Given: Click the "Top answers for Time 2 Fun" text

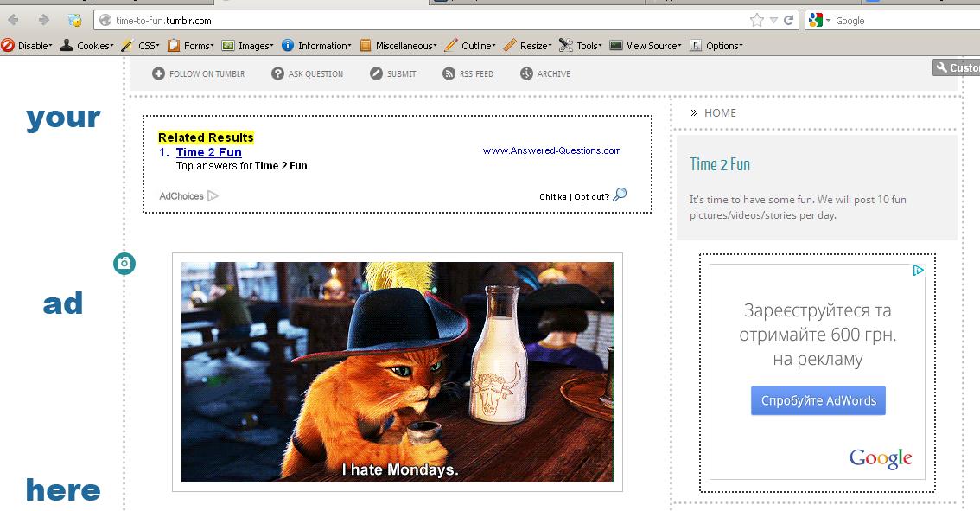Looking at the screenshot, I should [x=242, y=166].
